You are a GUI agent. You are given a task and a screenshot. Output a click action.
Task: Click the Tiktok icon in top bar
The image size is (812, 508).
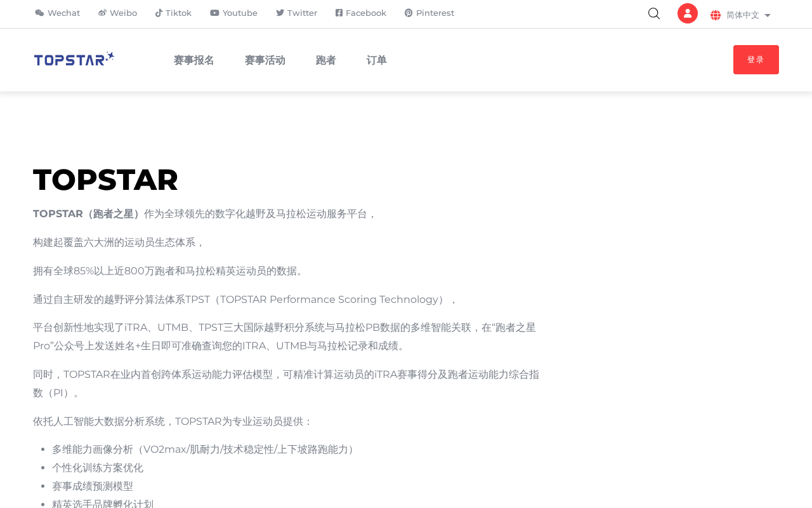[x=159, y=13]
